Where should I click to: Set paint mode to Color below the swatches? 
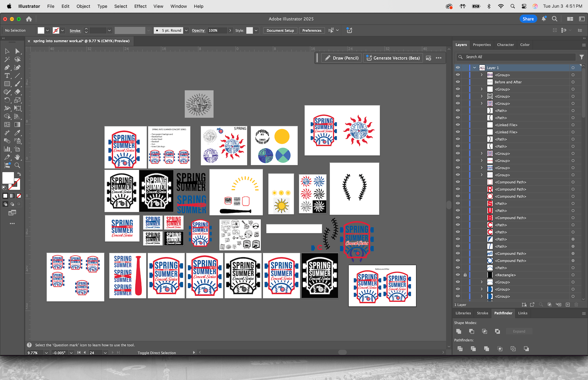click(x=5, y=196)
